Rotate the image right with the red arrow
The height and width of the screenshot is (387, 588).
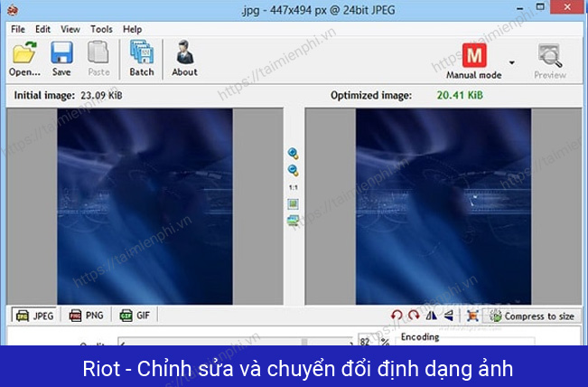(414, 316)
